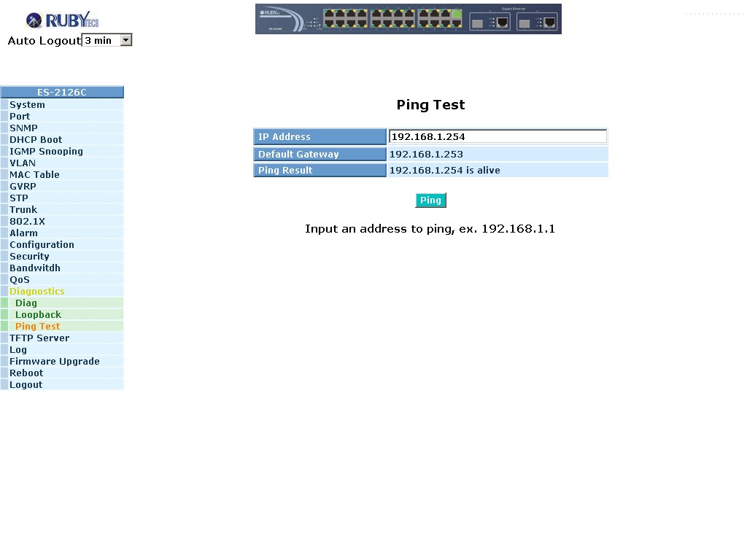Click the Auto Logout label

coord(44,41)
